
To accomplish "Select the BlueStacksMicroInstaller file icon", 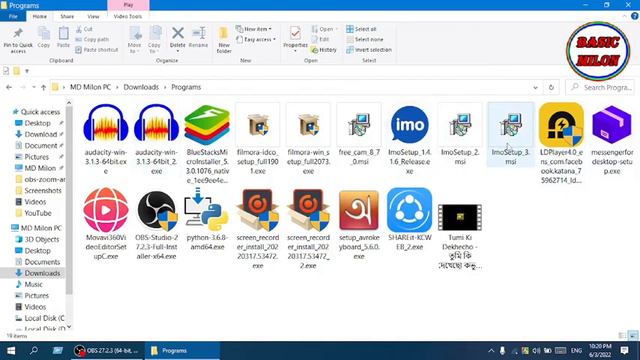I will tap(207, 124).
